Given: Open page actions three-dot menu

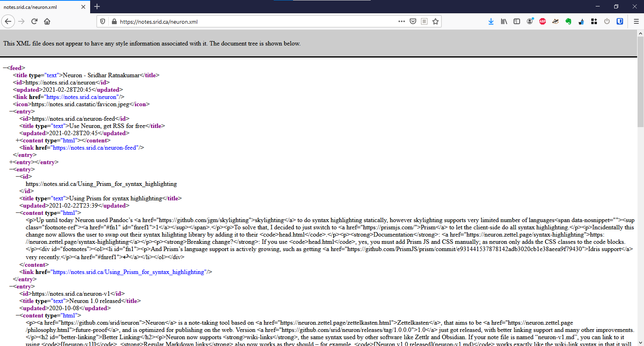Looking at the screenshot, I should tap(402, 21).
